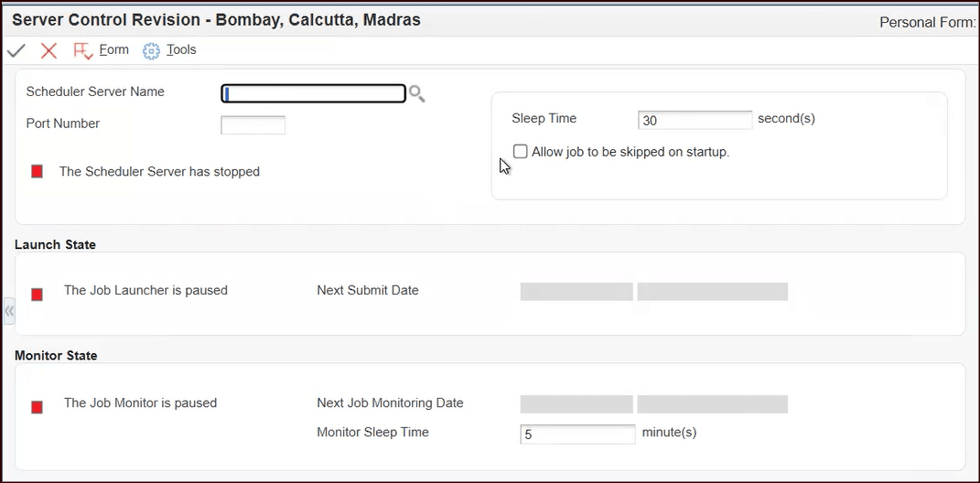Screen dimensions: 980x483
Task: Click the Personal Form label
Action: pos(927,22)
